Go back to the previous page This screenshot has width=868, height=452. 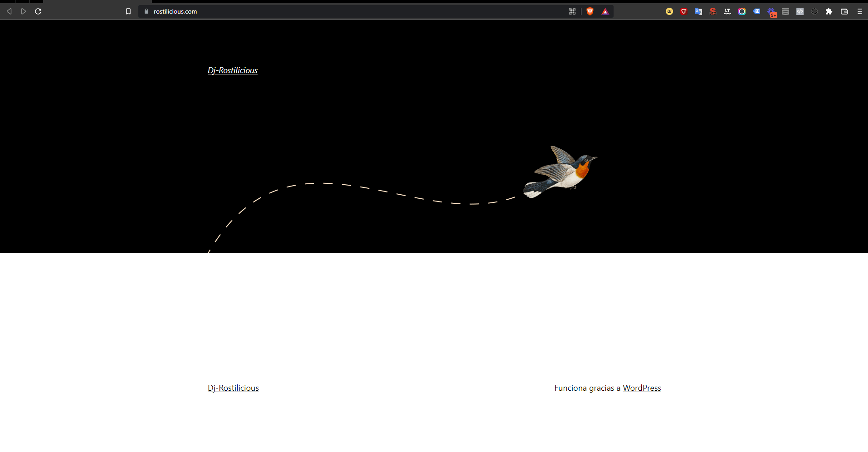(x=9, y=11)
